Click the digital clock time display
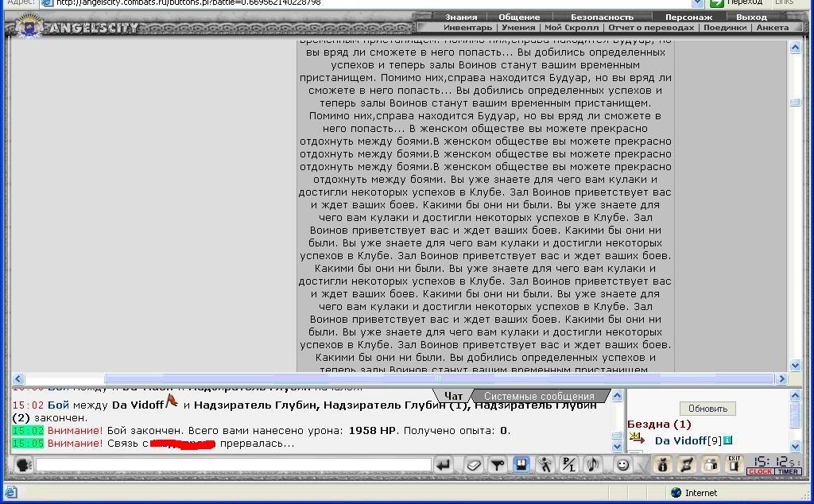Viewport: 814px width, 504px height. 774,461
